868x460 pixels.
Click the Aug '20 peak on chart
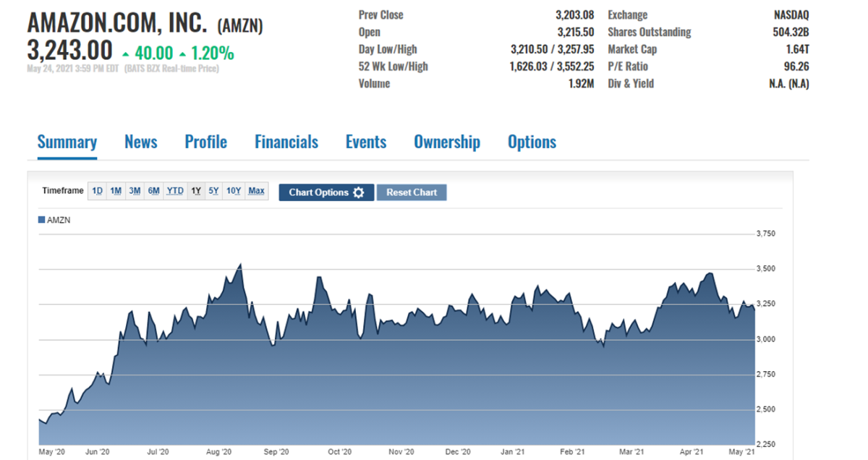[240, 265]
